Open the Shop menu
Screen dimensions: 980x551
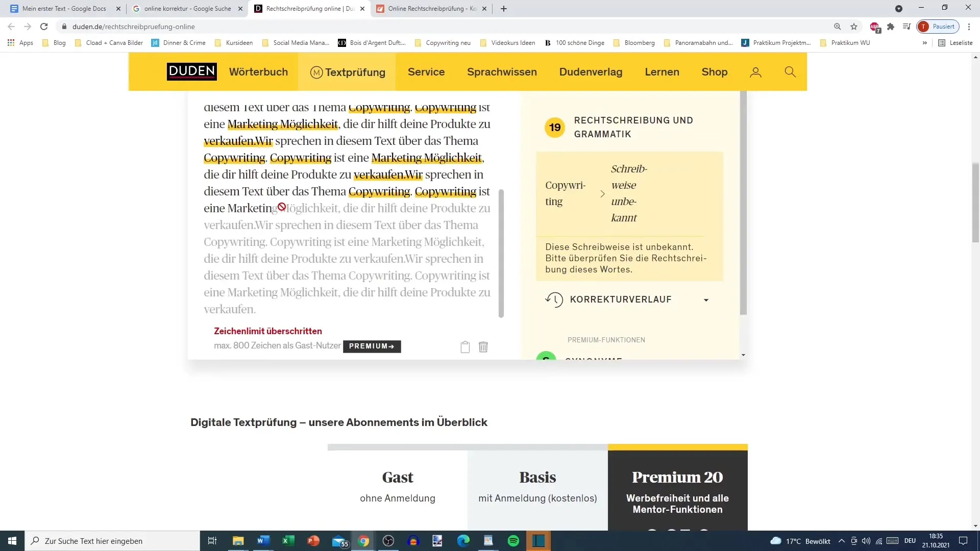(x=714, y=72)
